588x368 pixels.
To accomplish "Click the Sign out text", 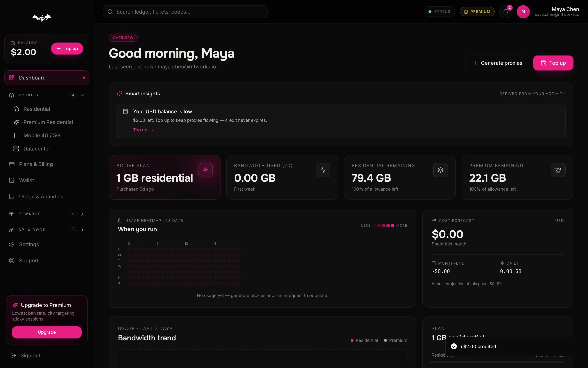I will pyautogui.click(x=30, y=356).
